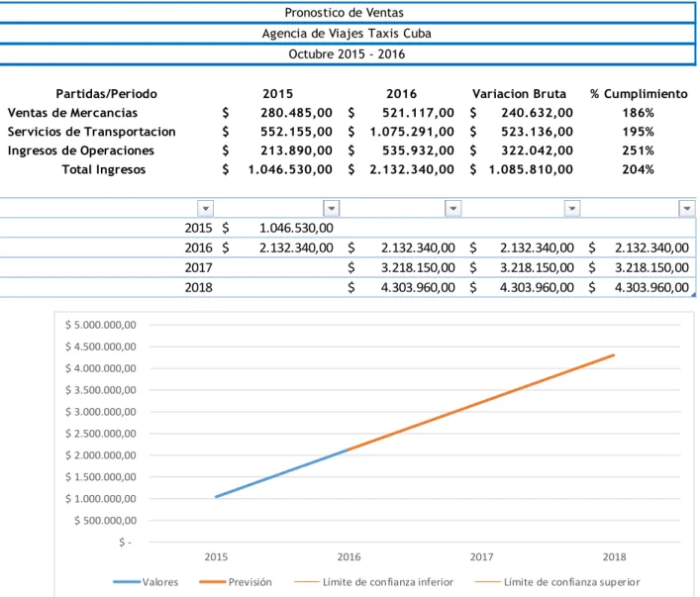Select the Octubre 2015 - 2016 cell

348,54
